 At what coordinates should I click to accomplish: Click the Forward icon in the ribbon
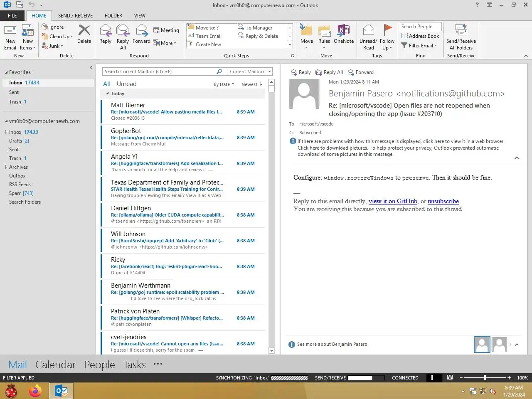(x=142, y=31)
